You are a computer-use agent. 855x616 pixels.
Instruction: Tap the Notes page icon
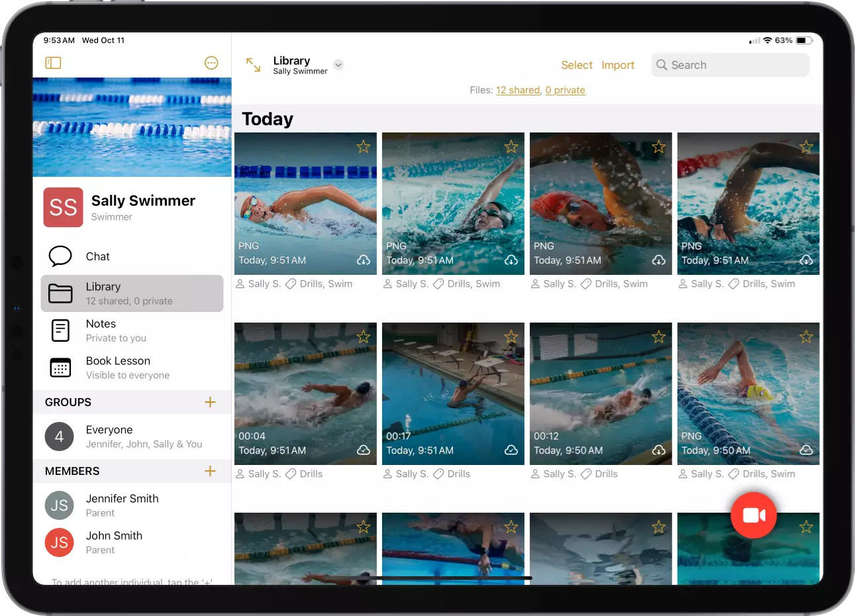pyautogui.click(x=60, y=331)
